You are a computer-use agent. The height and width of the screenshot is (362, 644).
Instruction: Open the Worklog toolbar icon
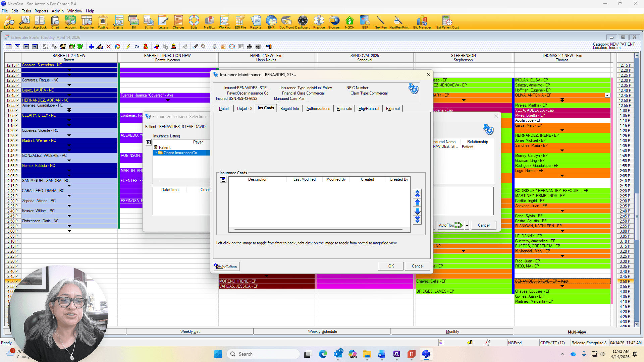pyautogui.click(x=224, y=22)
